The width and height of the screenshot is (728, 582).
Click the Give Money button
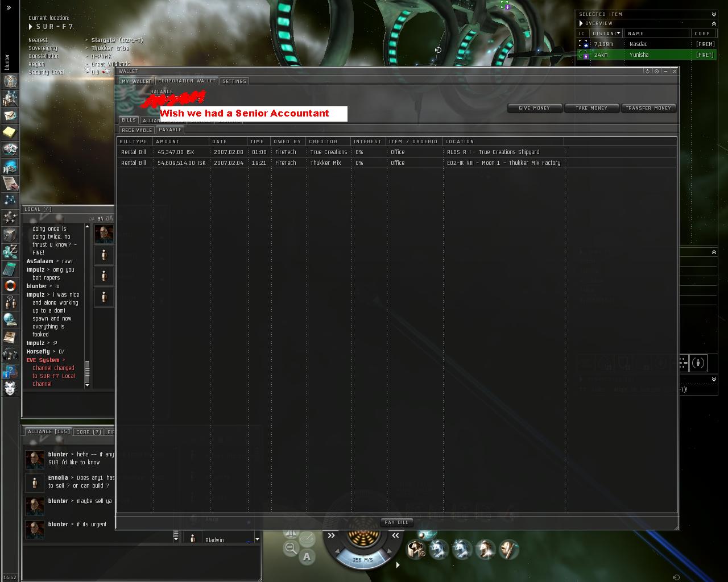[x=535, y=108]
